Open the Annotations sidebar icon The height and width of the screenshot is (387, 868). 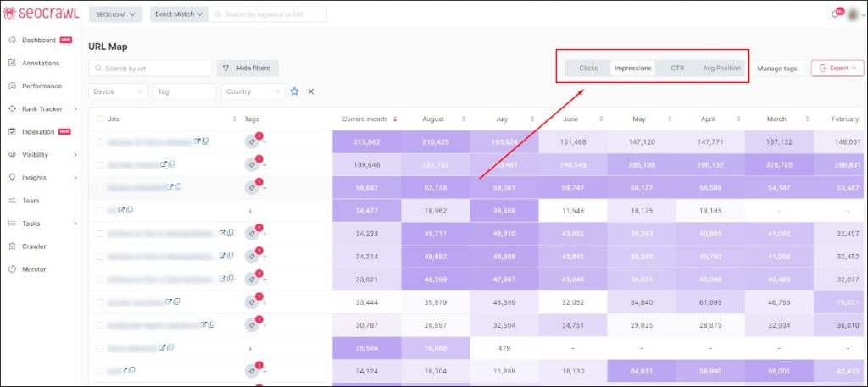click(12, 63)
